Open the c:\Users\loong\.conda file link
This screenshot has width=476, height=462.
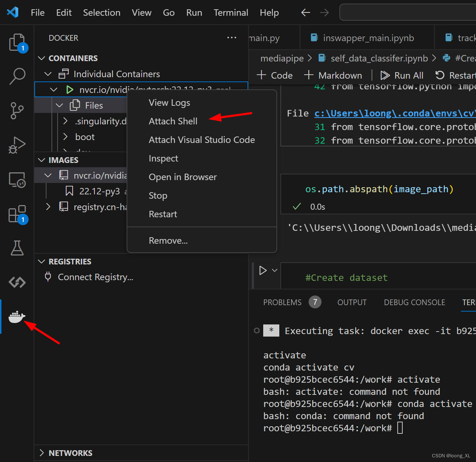(x=395, y=113)
